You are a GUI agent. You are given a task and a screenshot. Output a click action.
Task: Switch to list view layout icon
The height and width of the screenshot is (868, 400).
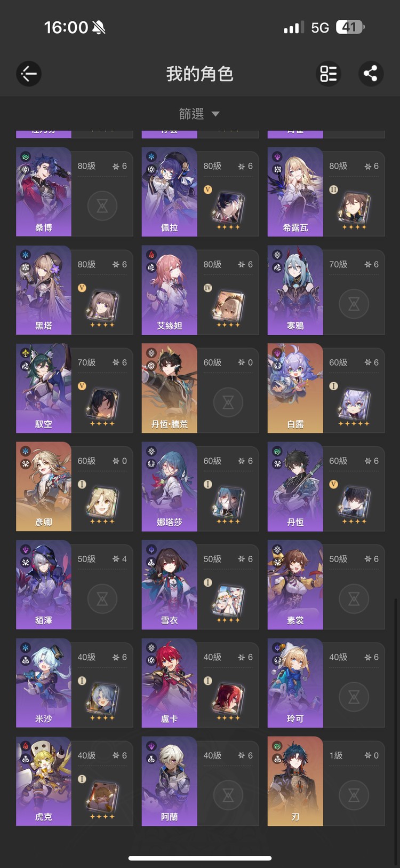tap(329, 74)
